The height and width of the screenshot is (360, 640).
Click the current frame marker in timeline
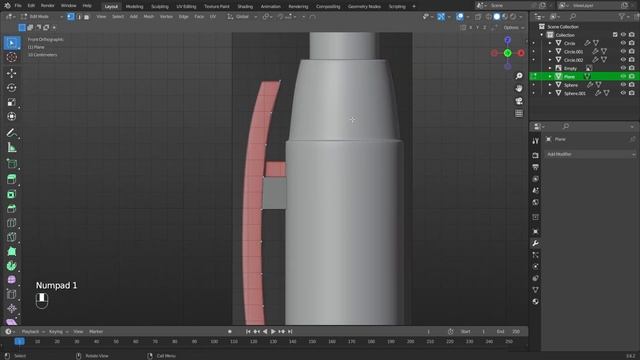coord(19,341)
